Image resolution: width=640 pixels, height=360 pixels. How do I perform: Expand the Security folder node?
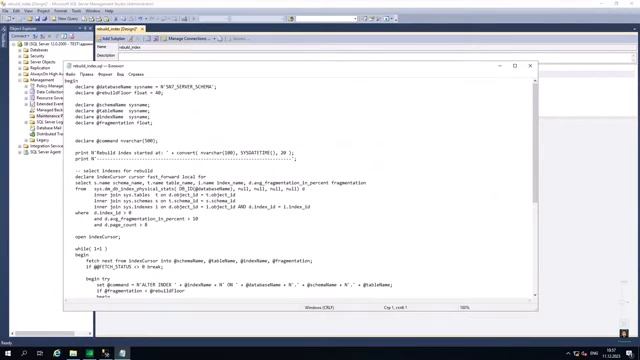click(x=20, y=56)
